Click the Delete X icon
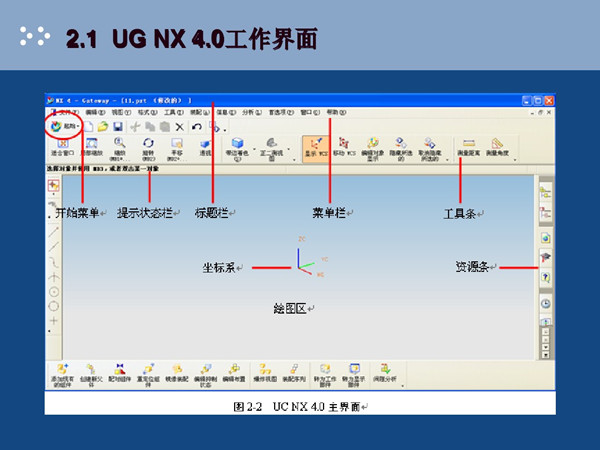The image size is (600, 450). pos(179,127)
